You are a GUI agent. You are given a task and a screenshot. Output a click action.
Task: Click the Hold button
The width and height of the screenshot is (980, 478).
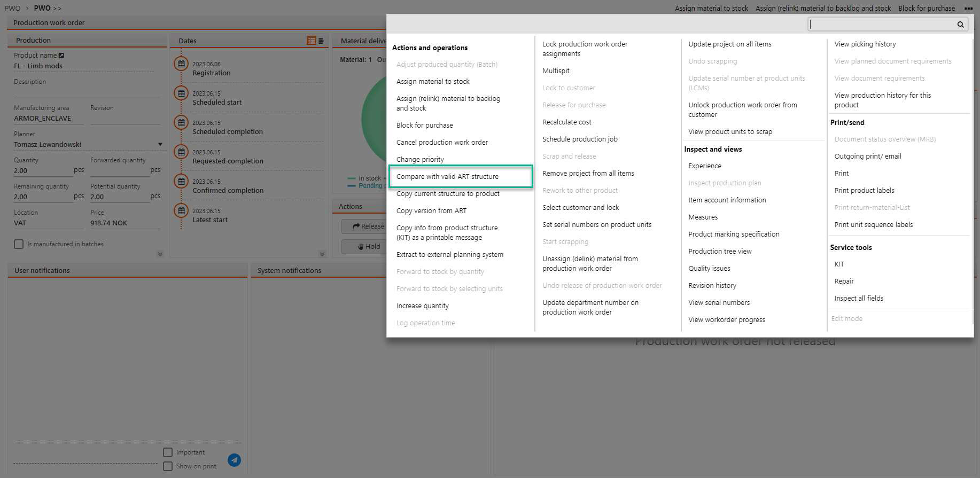364,247
